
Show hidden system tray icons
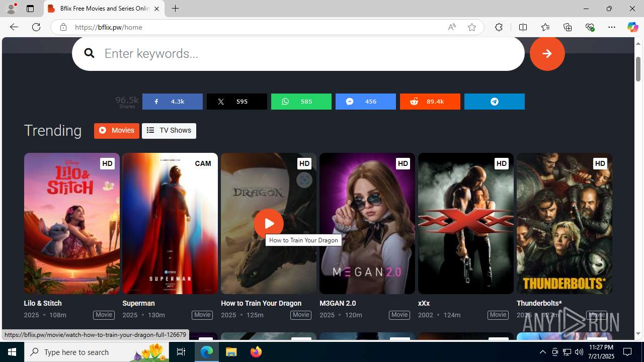[x=542, y=352]
